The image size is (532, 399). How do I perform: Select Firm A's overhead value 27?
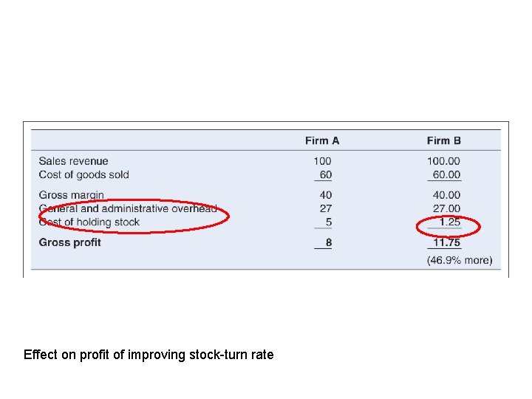(x=325, y=208)
